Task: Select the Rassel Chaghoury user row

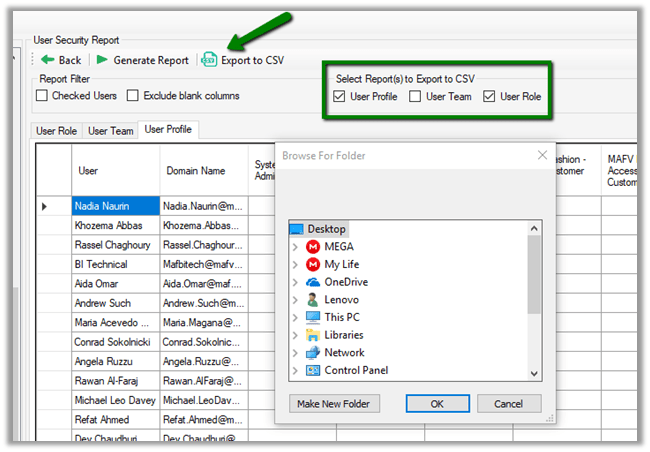Action: 115,245
